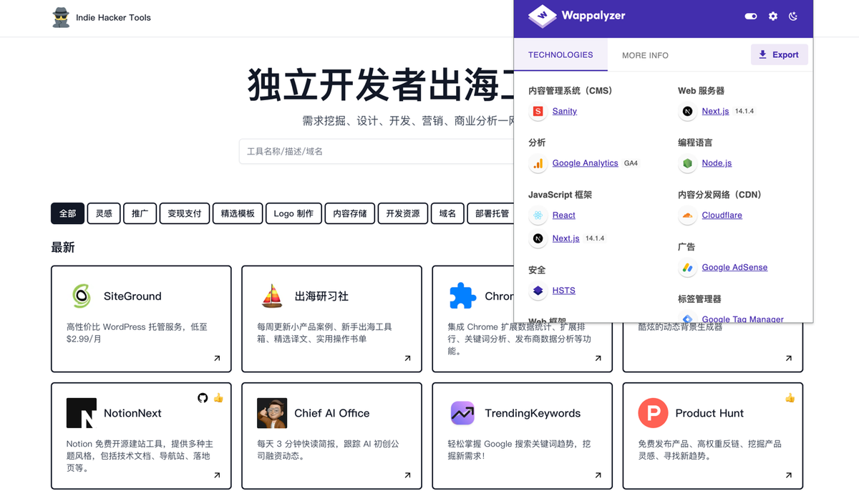Open the React link
Viewport: 859px width, 504px height.
(x=563, y=215)
